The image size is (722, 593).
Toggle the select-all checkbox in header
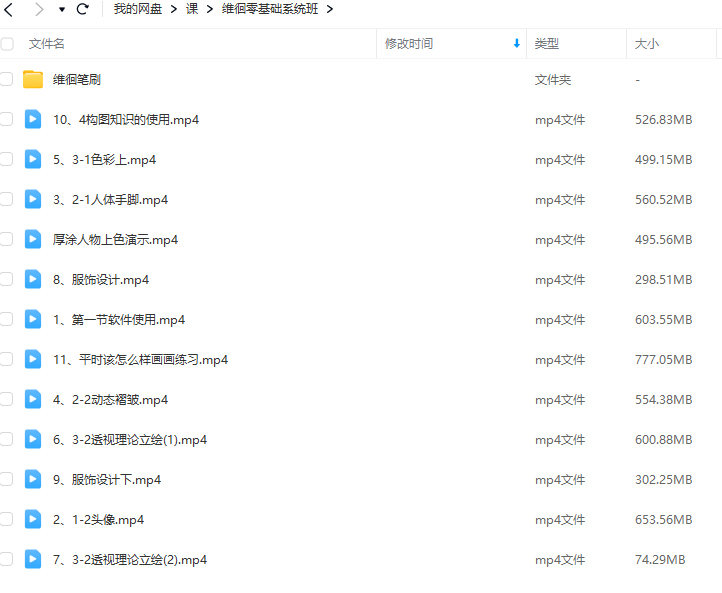[7, 44]
